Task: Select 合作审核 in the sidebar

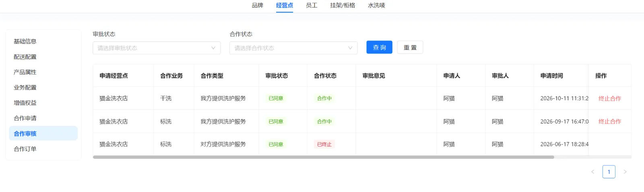Action: point(43,133)
